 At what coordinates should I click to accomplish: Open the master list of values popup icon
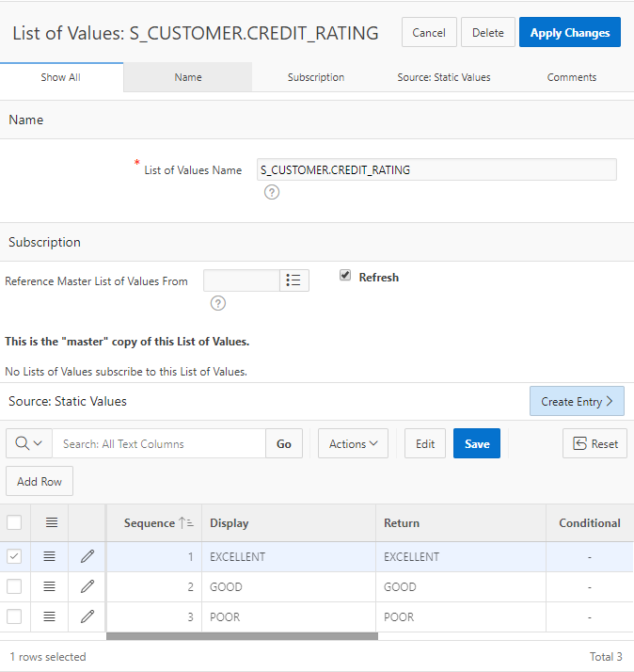coord(293,280)
